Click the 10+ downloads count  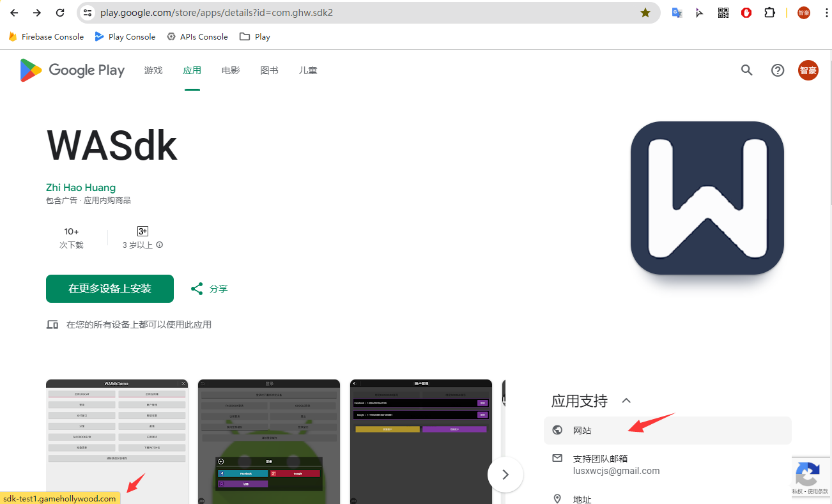coord(72,231)
